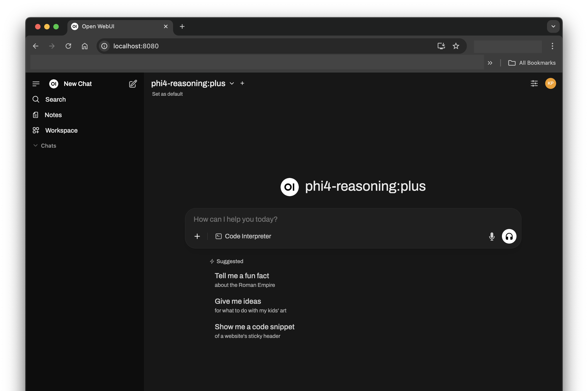Viewport: 588px width, 391px height.
Task: Close the Open WebUI tab
Action: pyautogui.click(x=166, y=26)
